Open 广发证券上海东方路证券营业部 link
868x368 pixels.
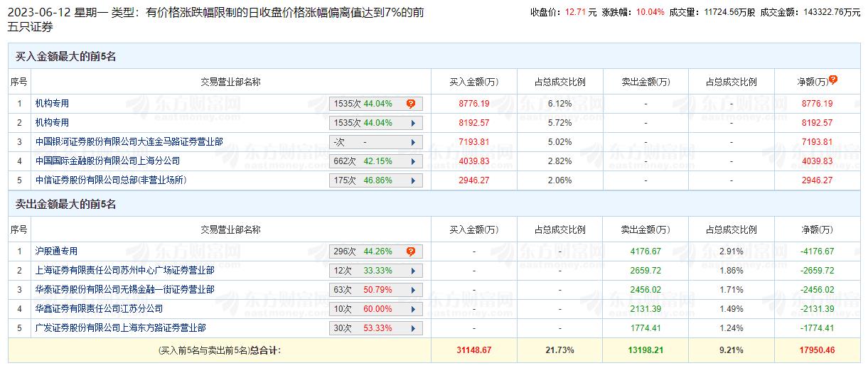(120, 328)
